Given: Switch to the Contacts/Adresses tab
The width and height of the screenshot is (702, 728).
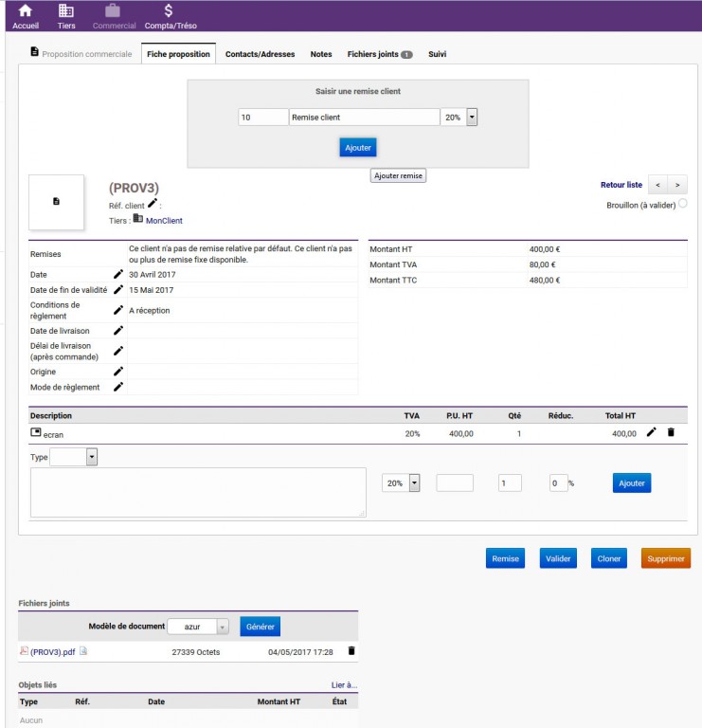Looking at the screenshot, I should [260, 54].
